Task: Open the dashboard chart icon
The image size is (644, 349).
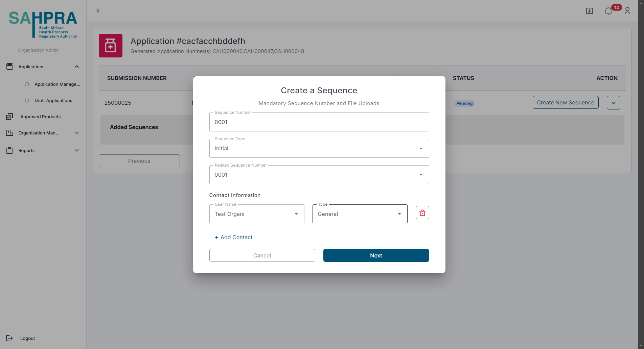Action: (589, 11)
